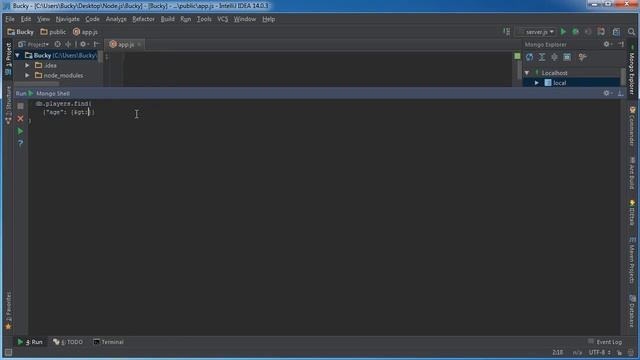640x360 pixels.
Task: Refresh Mongo servers in Mongo Explorer
Action: point(529,57)
